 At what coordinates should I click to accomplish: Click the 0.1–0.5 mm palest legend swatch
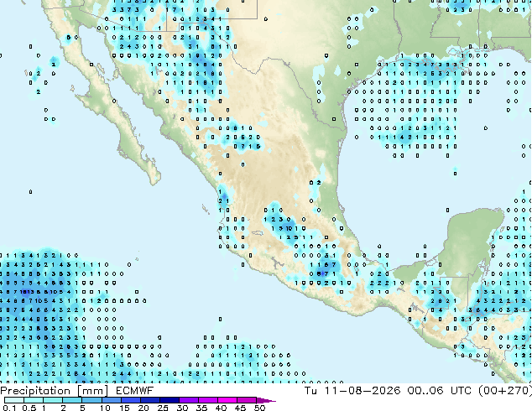click(13, 400)
